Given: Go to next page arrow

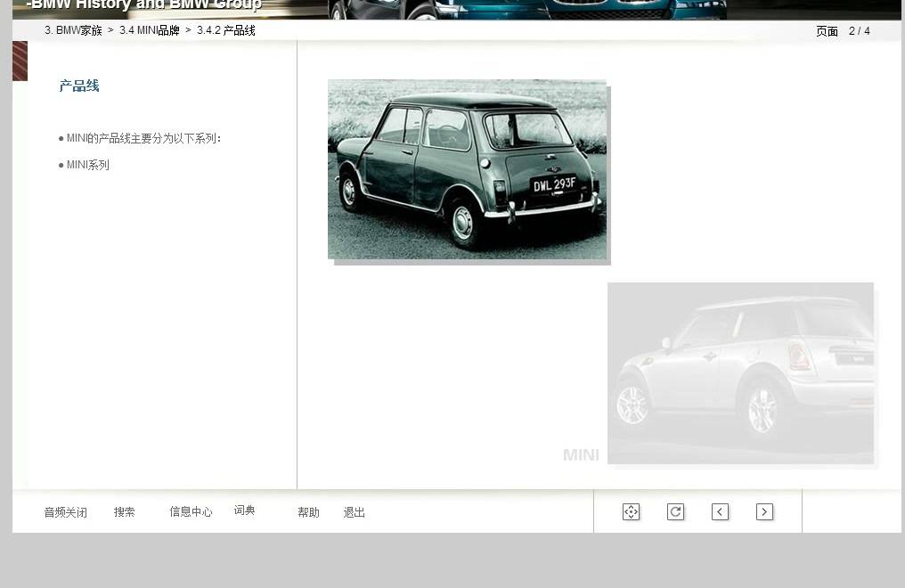Looking at the screenshot, I should (x=764, y=512).
